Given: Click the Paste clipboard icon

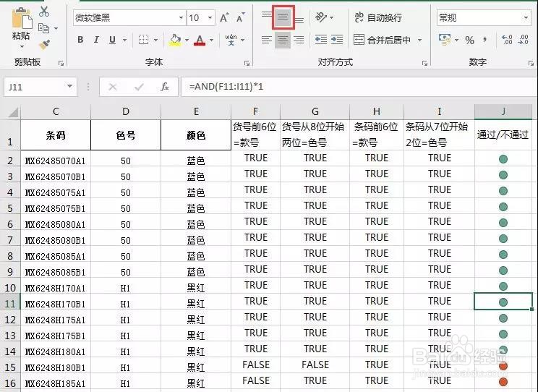Looking at the screenshot, I should [22, 18].
